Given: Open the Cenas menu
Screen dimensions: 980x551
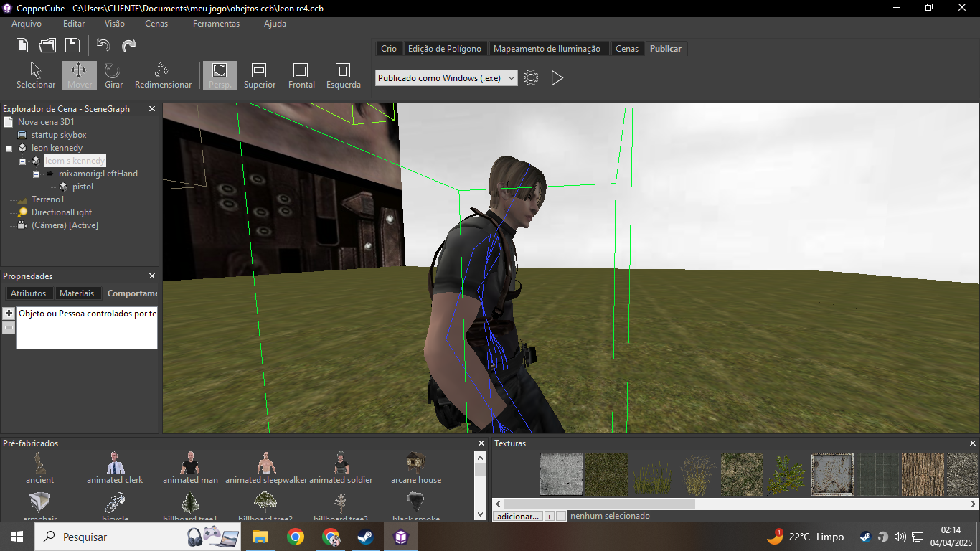Looking at the screenshot, I should point(156,24).
